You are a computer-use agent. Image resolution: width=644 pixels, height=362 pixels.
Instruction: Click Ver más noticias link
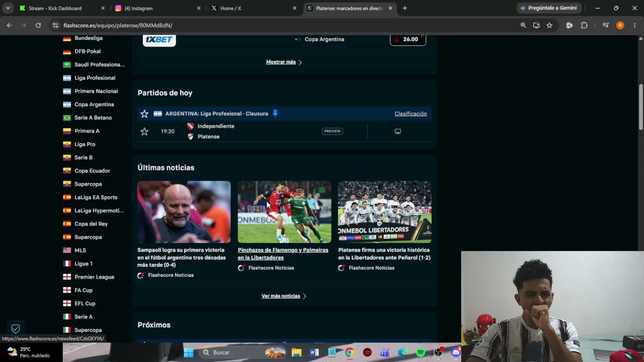tap(284, 296)
